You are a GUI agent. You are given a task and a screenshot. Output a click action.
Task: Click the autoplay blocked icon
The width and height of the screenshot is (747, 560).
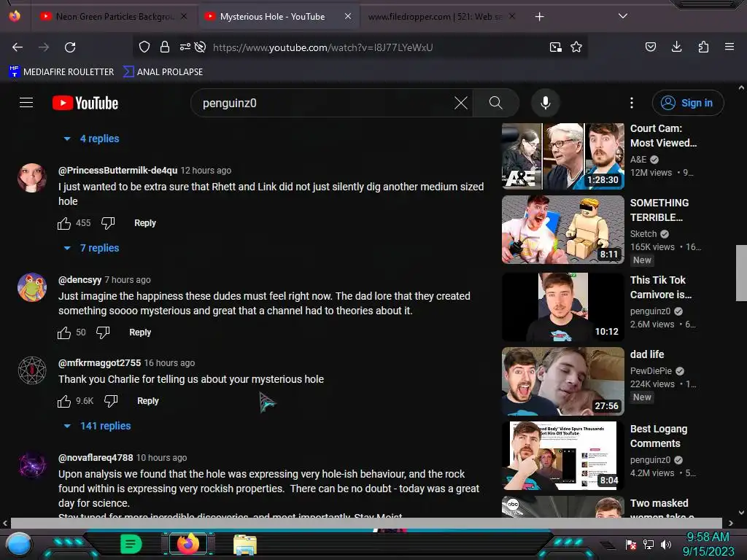[201, 47]
